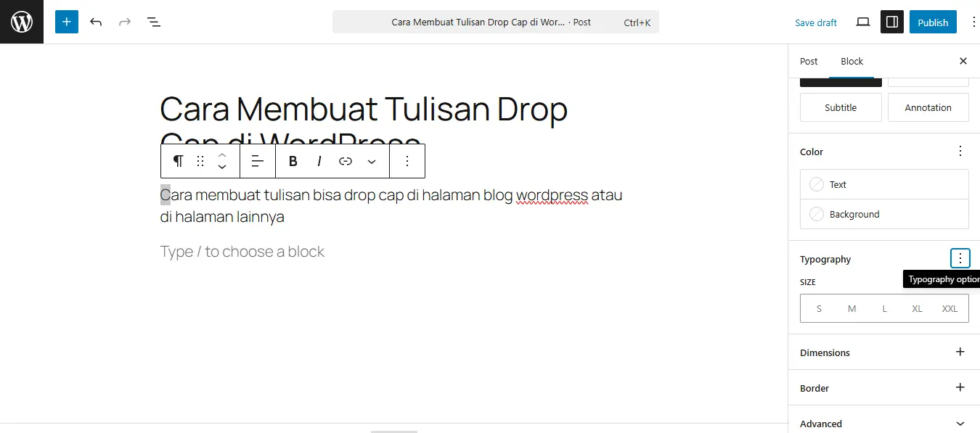The height and width of the screenshot is (433, 980).
Task: Insert a link from the block toolbar
Action: 346,161
